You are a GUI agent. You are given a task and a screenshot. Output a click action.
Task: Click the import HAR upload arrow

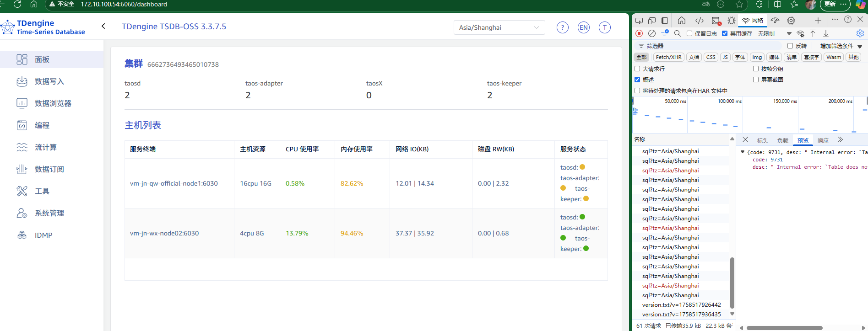click(x=813, y=33)
